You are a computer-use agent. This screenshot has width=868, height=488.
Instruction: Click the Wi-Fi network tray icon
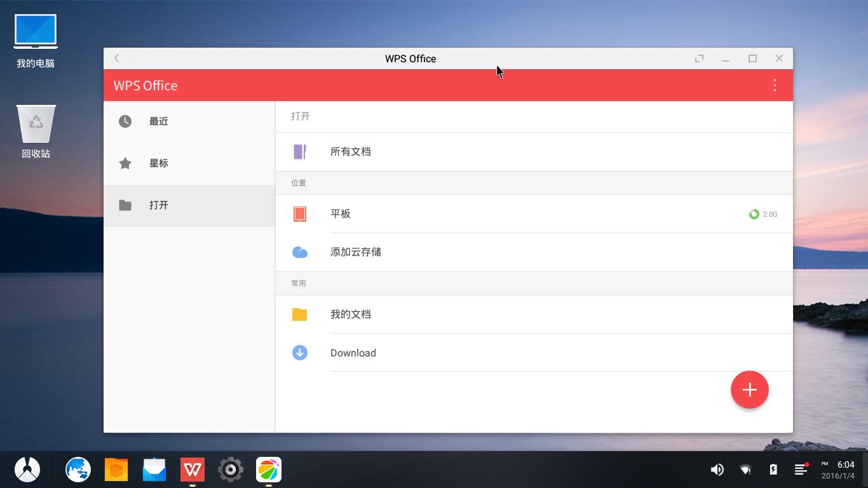point(745,470)
